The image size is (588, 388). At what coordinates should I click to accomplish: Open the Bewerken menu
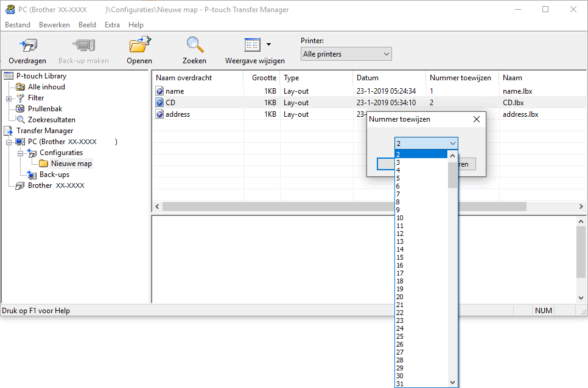point(54,25)
